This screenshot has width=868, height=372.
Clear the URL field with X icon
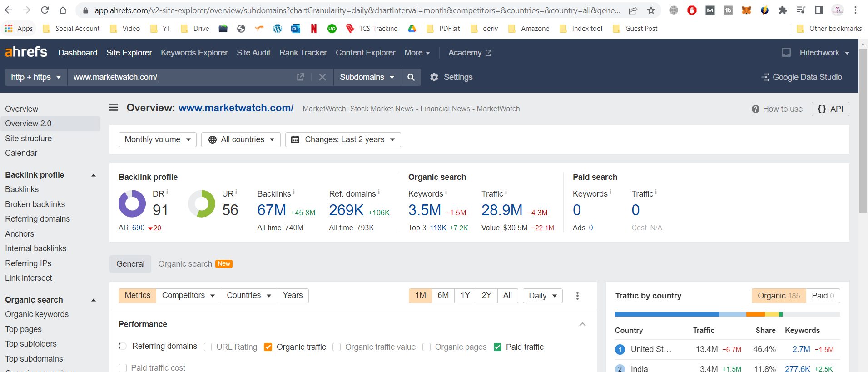coord(322,77)
